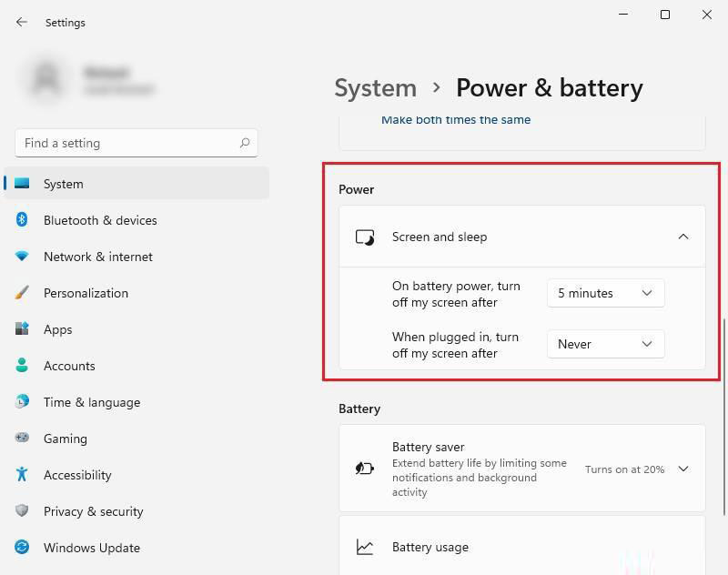Open Apps using its sidebar icon

coord(22,329)
